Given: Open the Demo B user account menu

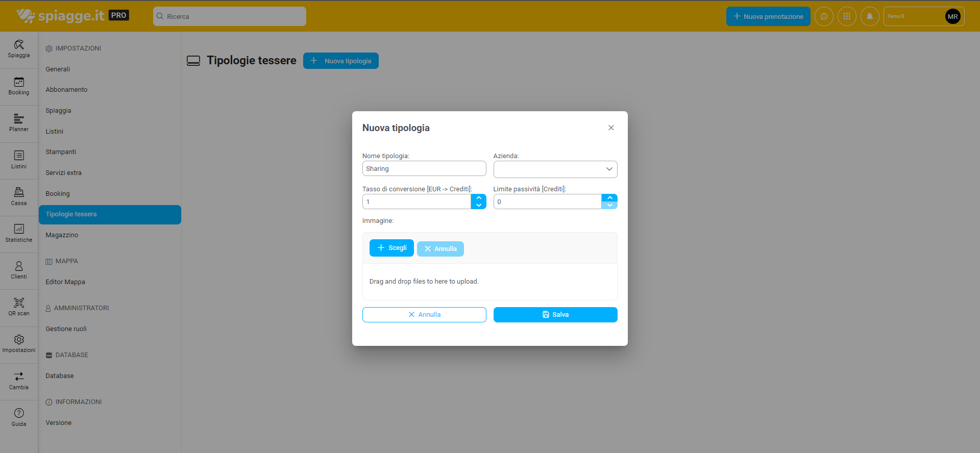Looking at the screenshot, I should pos(923,16).
